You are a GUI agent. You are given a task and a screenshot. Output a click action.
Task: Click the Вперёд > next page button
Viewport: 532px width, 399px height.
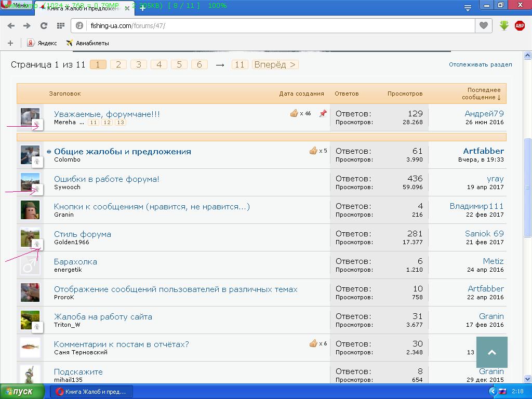(x=275, y=64)
